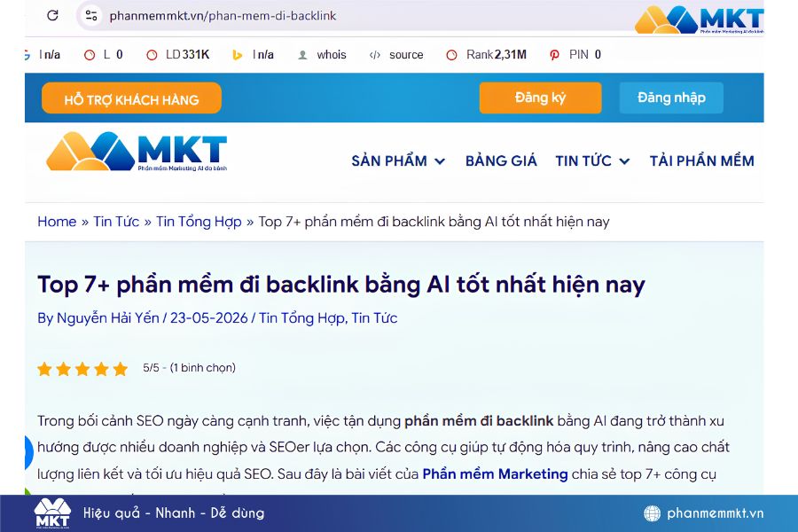Open the TIN TỨC menu

(583, 160)
